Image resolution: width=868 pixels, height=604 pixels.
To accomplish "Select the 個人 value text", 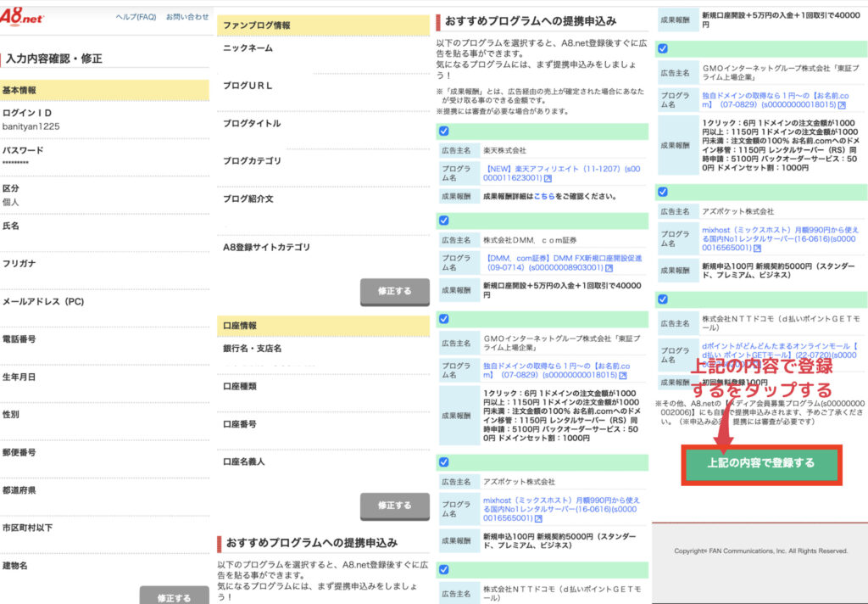I will [10, 202].
